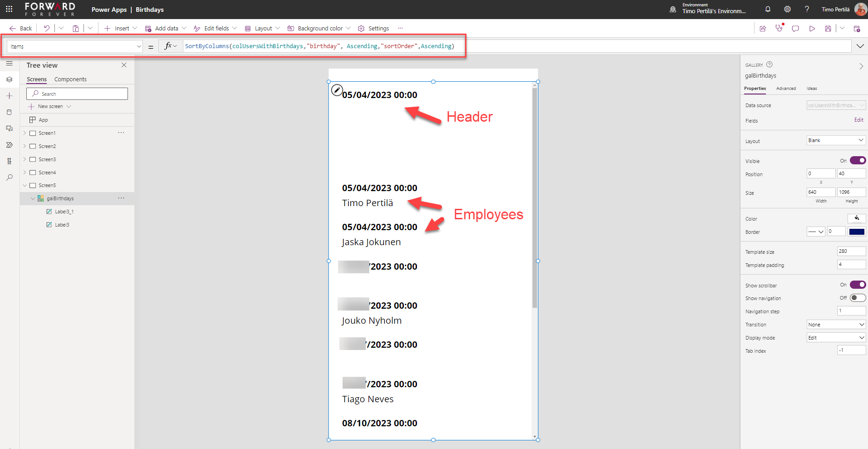Click the Save icon in toolbar
Image resolution: width=868 pixels, height=449 pixels.
[x=828, y=29]
